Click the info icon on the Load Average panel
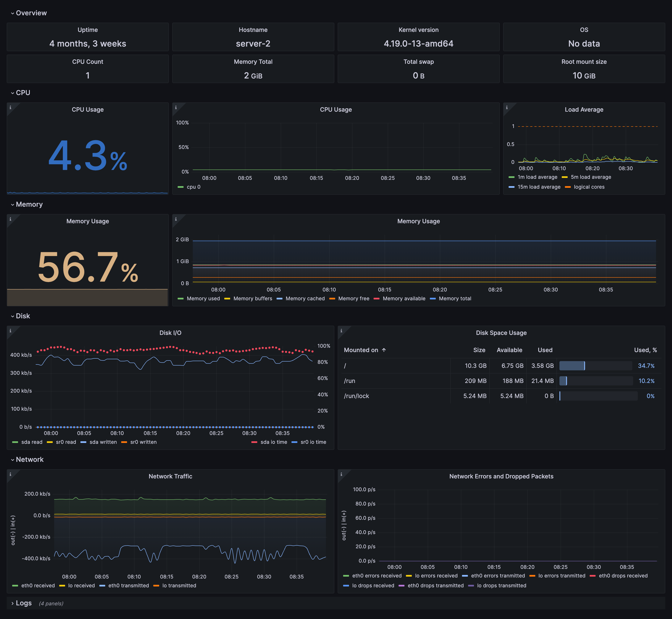 507,107
